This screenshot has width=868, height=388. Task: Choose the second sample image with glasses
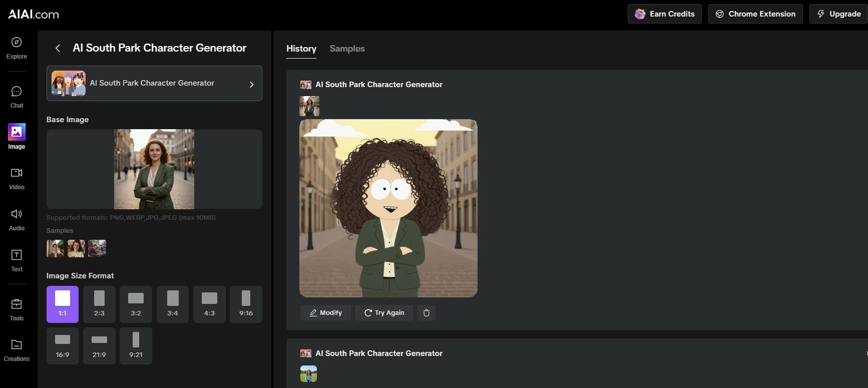[76, 248]
